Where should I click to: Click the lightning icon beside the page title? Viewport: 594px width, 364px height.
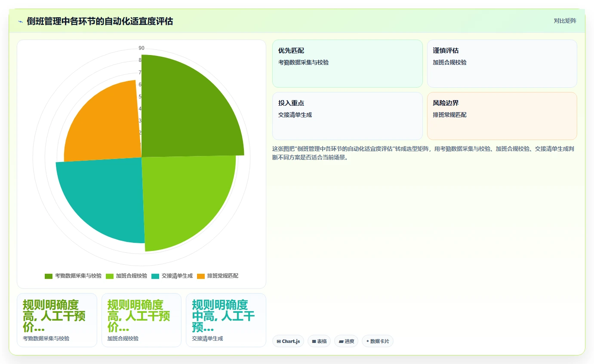pos(21,21)
